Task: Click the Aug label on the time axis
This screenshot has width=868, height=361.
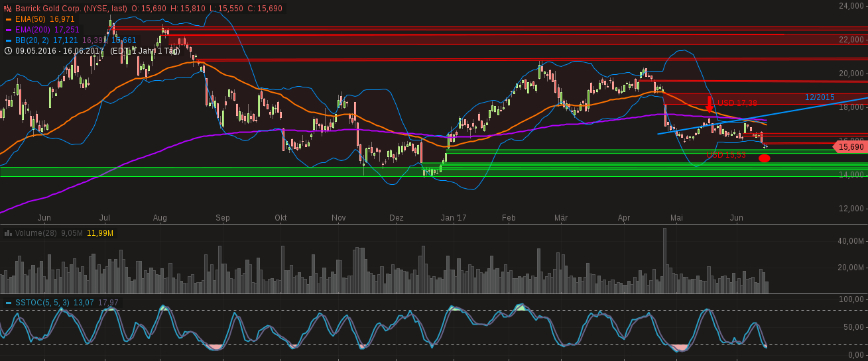Action: (160, 217)
